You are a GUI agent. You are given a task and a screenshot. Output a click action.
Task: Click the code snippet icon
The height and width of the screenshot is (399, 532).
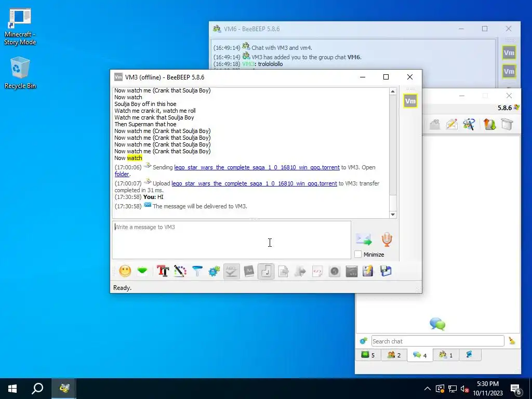[317, 271]
